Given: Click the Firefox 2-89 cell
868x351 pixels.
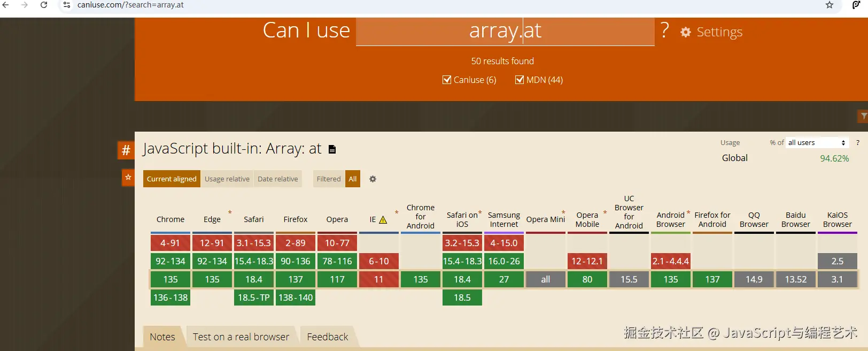Looking at the screenshot, I should (x=296, y=243).
